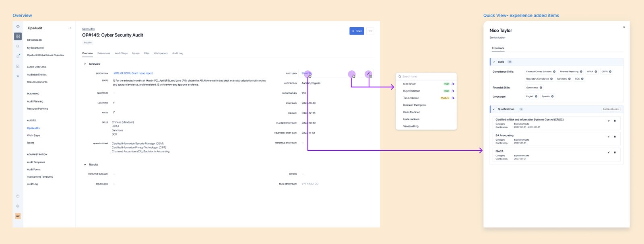Image resolution: width=644 pixels, height=244 pixels.
Task: Click the checklist tasks icon in sidebar rail
Action: click(18, 66)
